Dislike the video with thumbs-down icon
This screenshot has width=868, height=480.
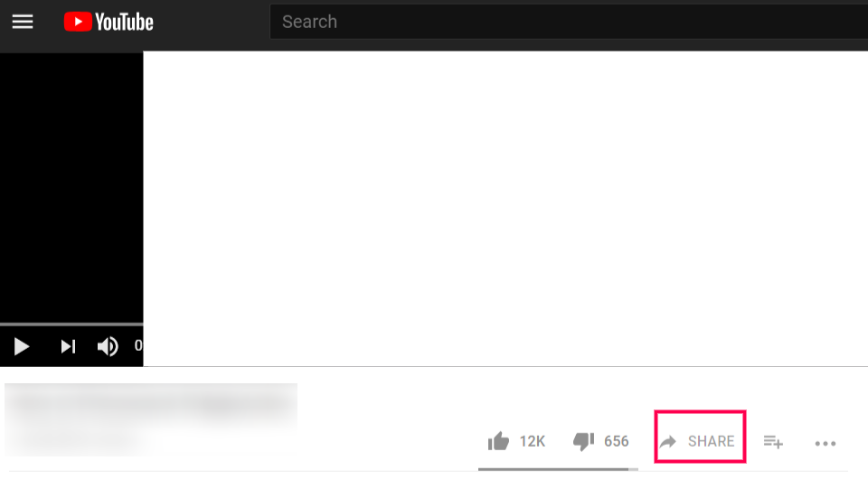[x=583, y=441]
